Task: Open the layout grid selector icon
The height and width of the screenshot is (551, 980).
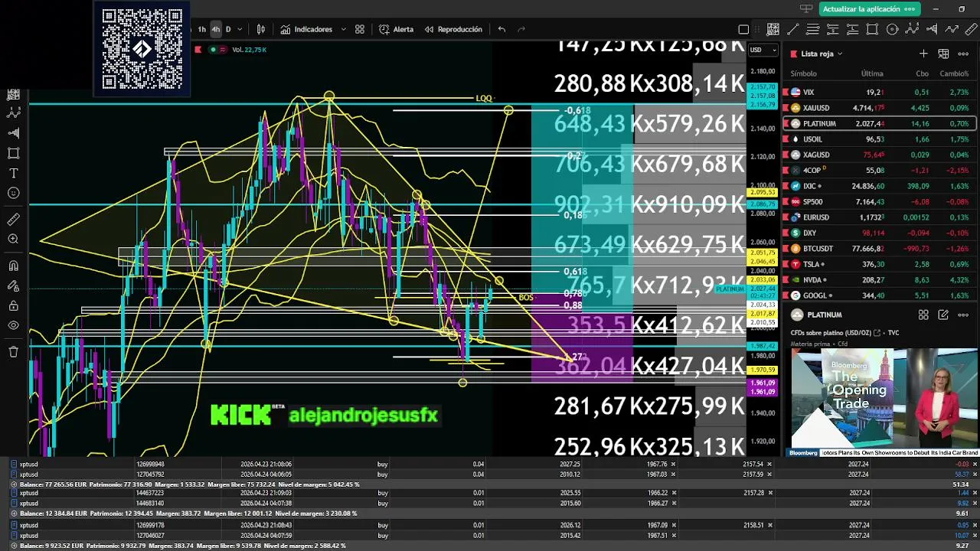Action: tap(360, 29)
